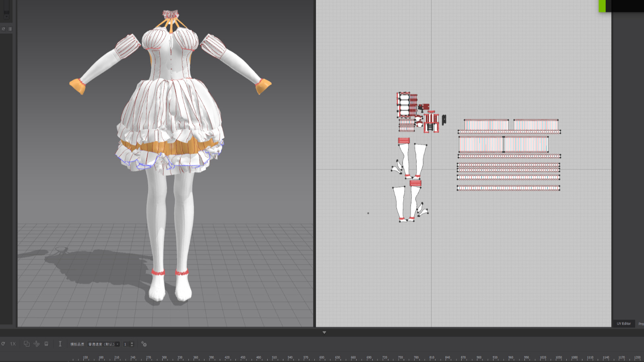Click the green NVIDIA overlay indicator
The height and width of the screenshot is (362, 644).
pos(602,6)
